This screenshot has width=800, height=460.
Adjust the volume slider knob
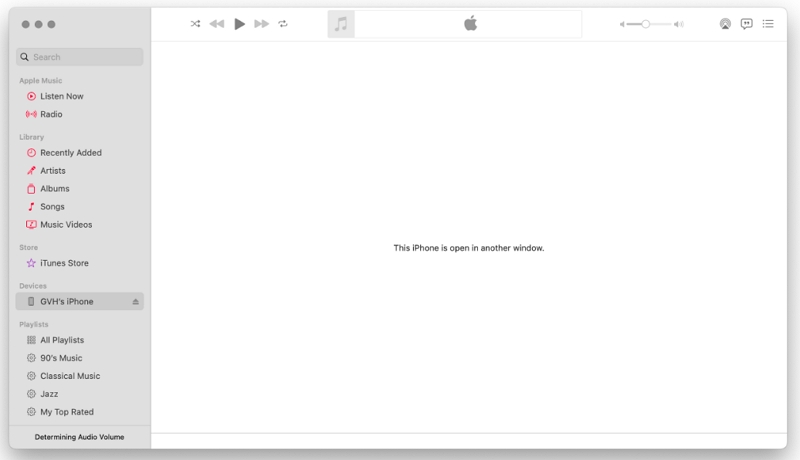point(645,24)
